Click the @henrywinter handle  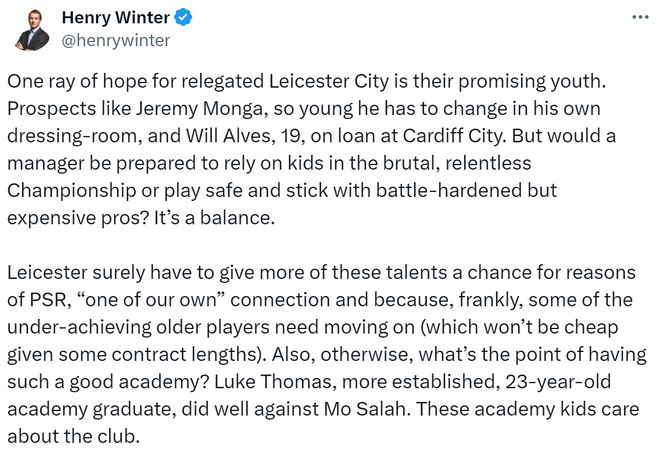116,40
